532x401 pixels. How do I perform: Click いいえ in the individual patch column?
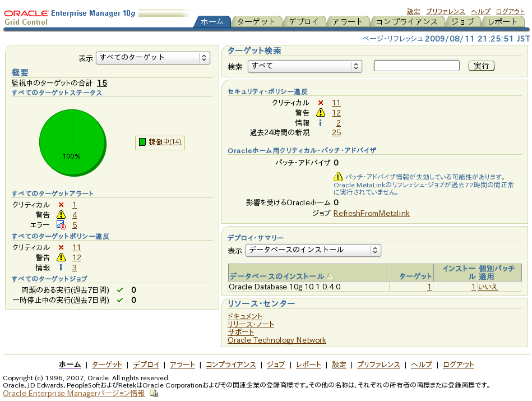[488, 287]
